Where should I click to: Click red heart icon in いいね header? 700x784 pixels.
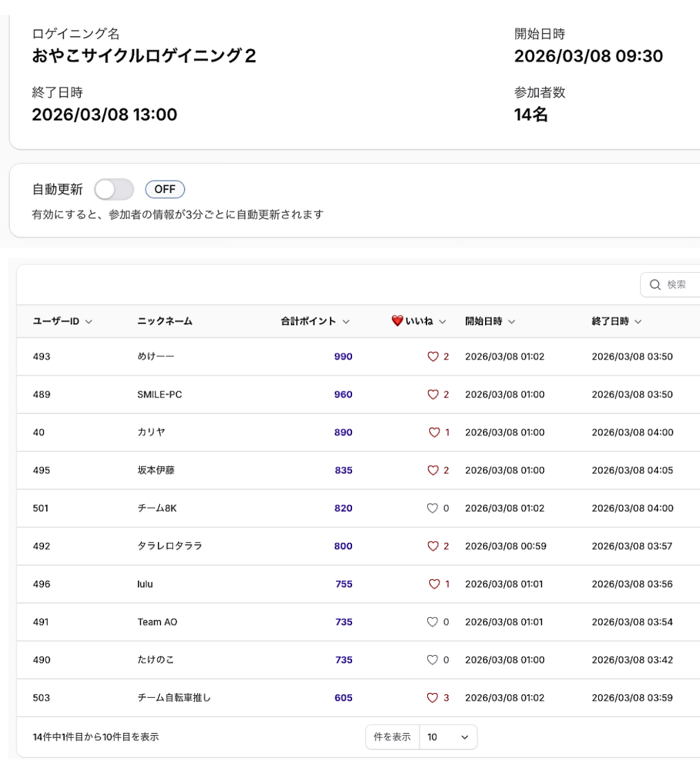(398, 321)
